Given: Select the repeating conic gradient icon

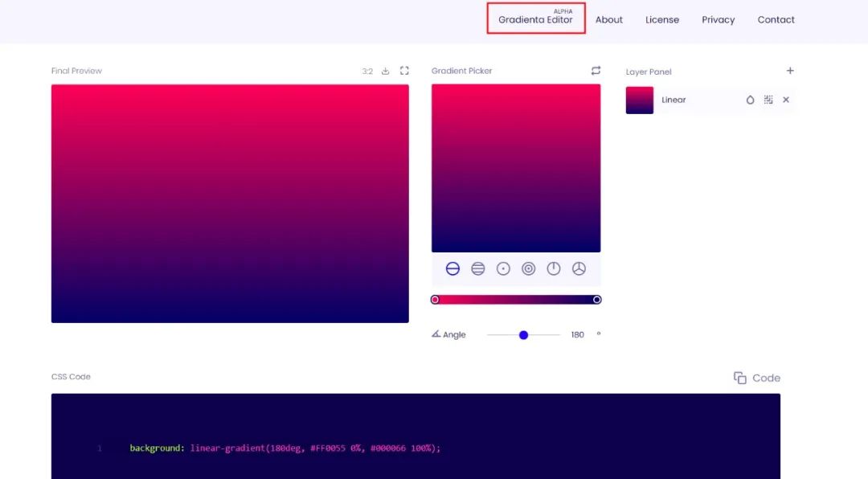Looking at the screenshot, I should point(579,269).
